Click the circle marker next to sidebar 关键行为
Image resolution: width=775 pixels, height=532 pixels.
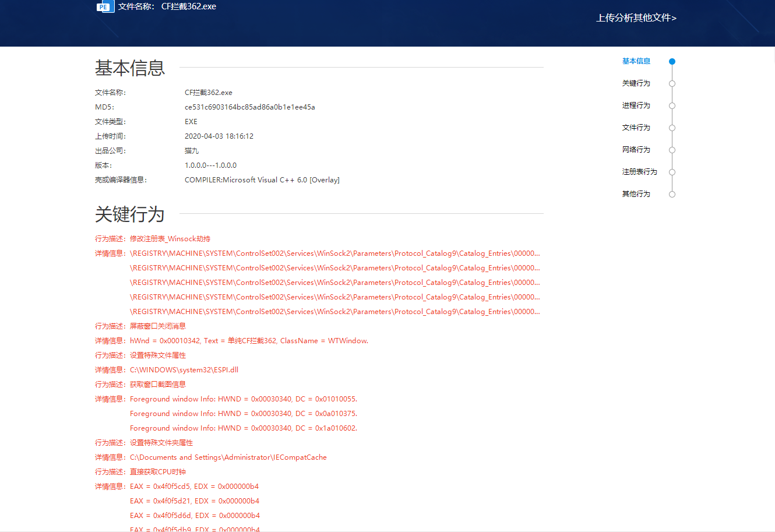[672, 83]
